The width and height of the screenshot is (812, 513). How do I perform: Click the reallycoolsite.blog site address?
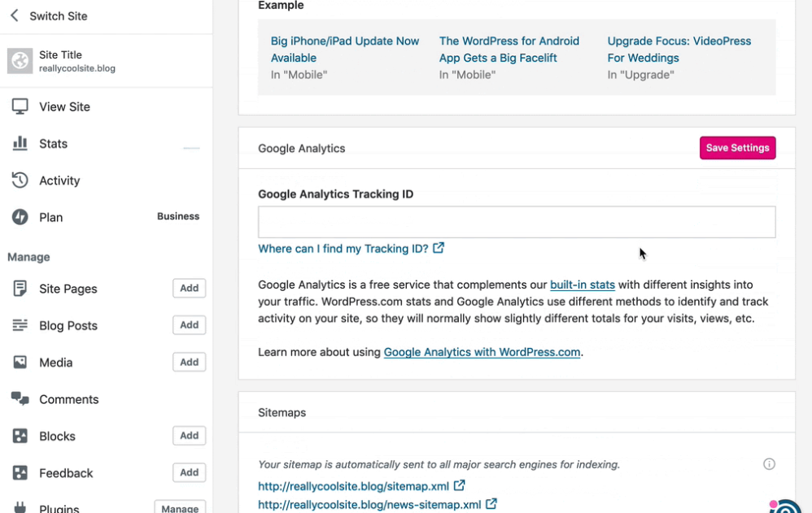pyautogui.click(x=77, y=68)
